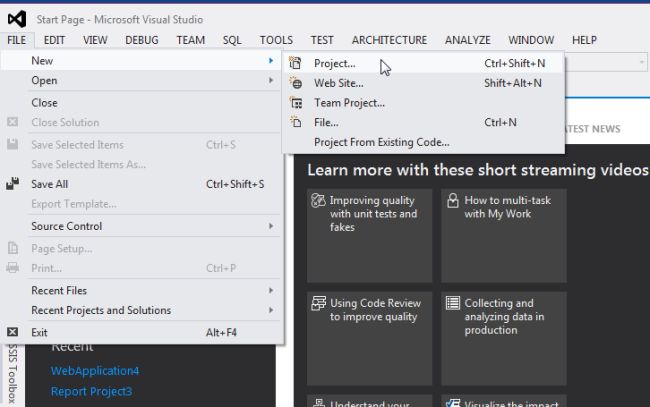Expand the Source Control submenu

coord(270,227)
